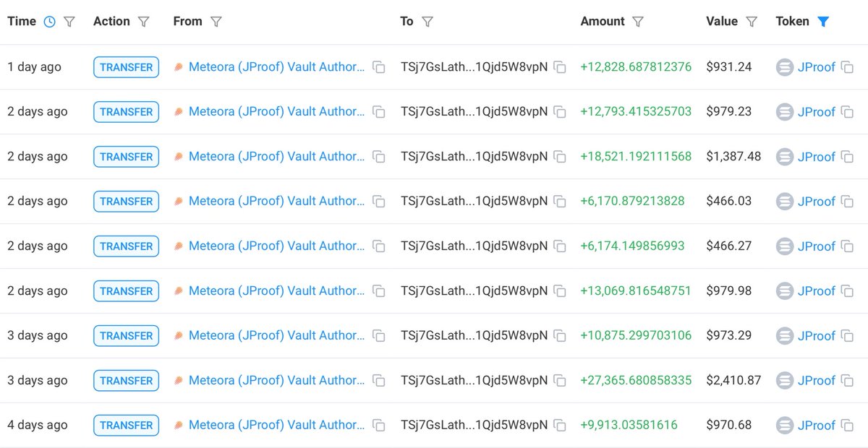The width and height of the screenshot is (868, 448).
Task: Open Meteora Vault Authority link in $466.03 row
Action: [276, 202]
